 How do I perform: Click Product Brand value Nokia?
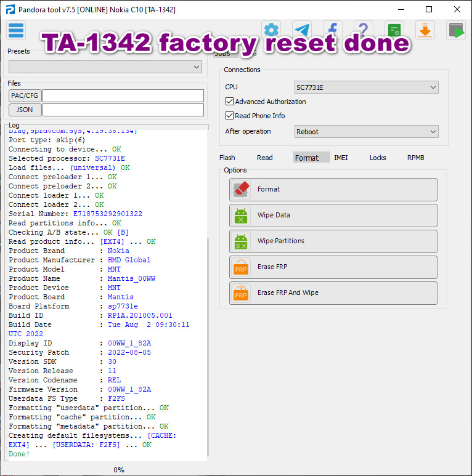pos(118,251)
